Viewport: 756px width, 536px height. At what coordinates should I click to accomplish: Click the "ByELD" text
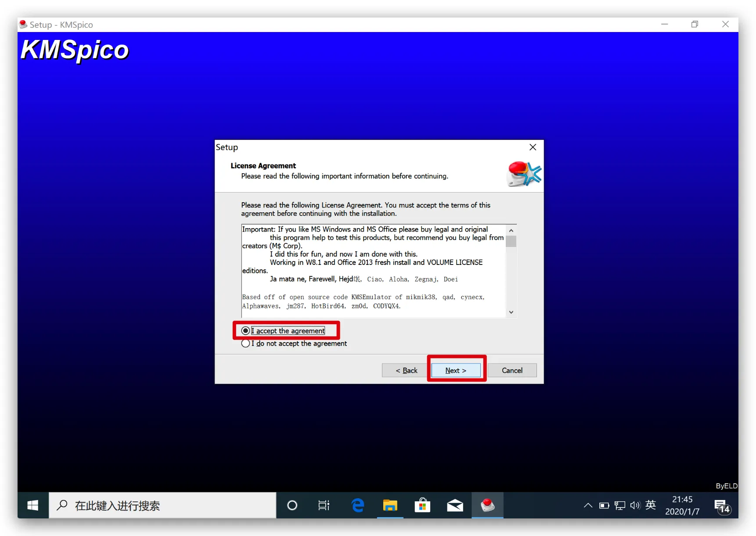click(727, 486)
